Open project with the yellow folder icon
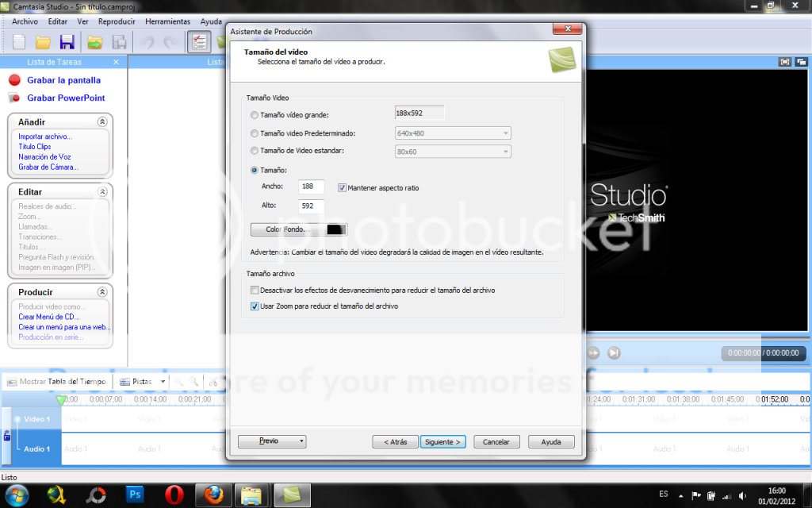 coord(43,42)
